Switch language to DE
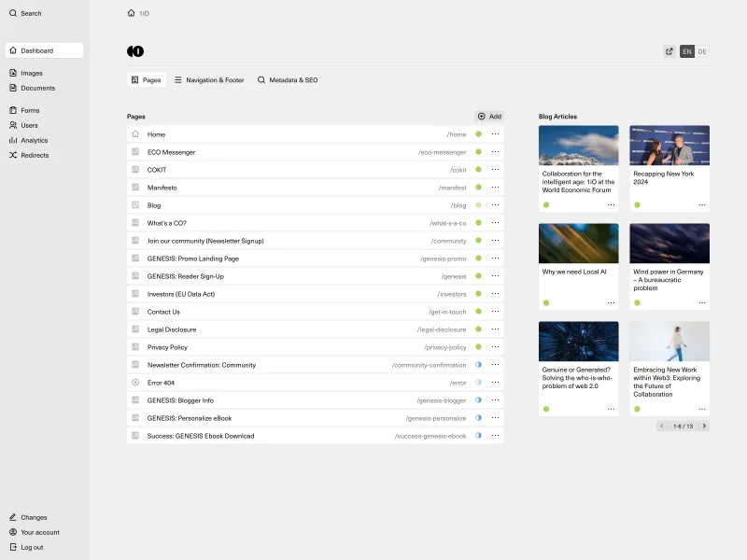The height and width of the screenshot is (560, 747). coord(701,51)
